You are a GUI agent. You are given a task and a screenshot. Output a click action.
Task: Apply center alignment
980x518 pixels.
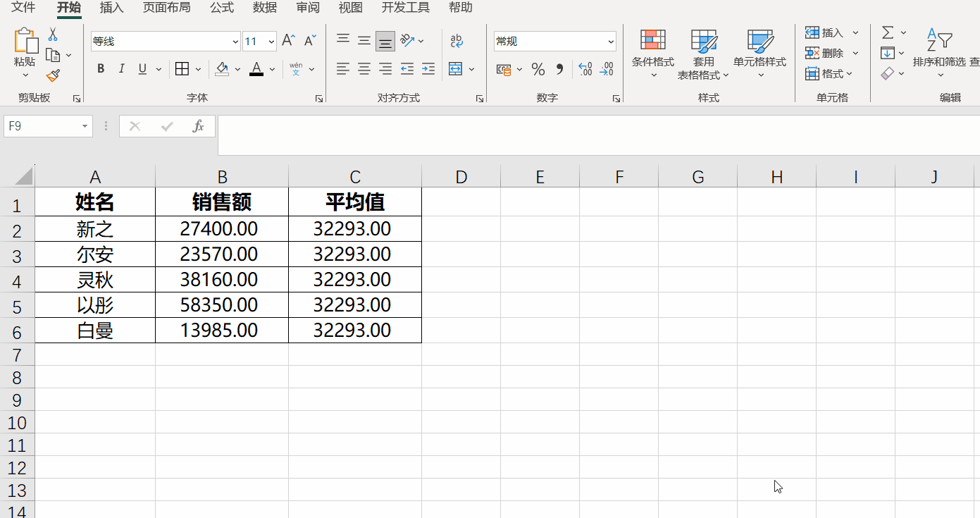[x=364, y=68]
